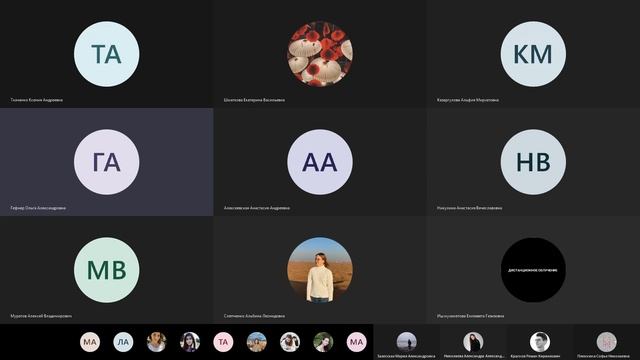Click the name label under the AA avatar
This screenshot has height=360, width=640.
point(257,208)
